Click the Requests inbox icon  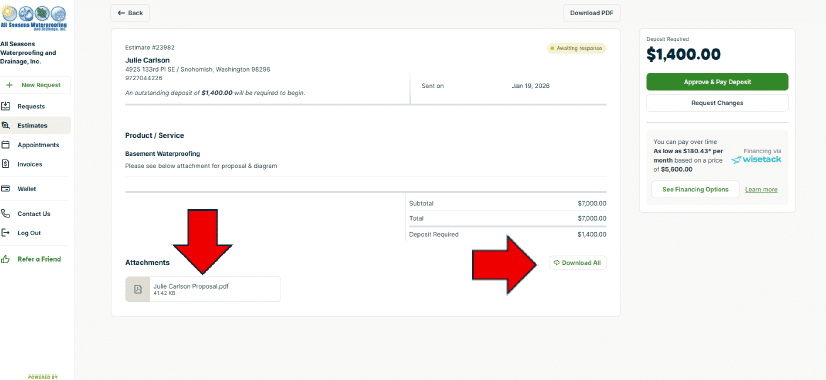tap(5, 106)
